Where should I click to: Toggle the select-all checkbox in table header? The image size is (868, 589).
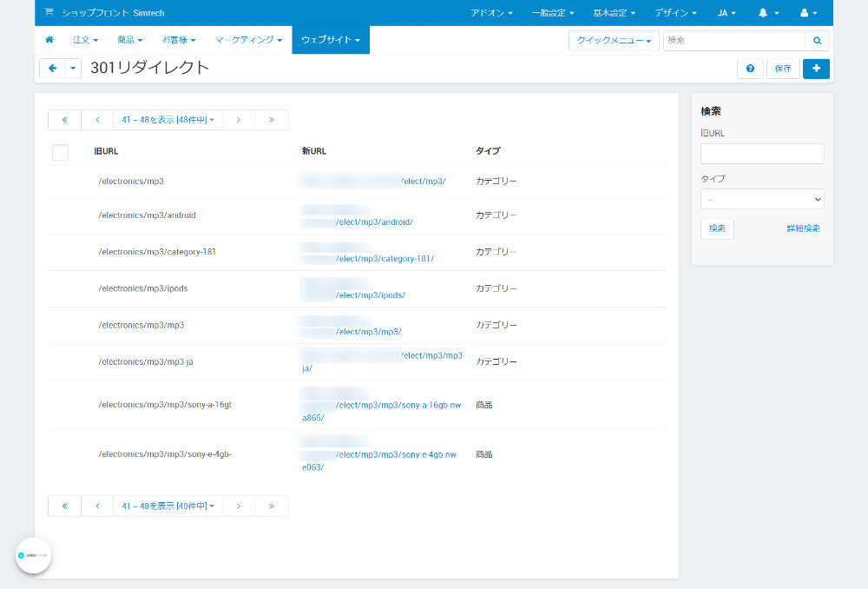61,152
